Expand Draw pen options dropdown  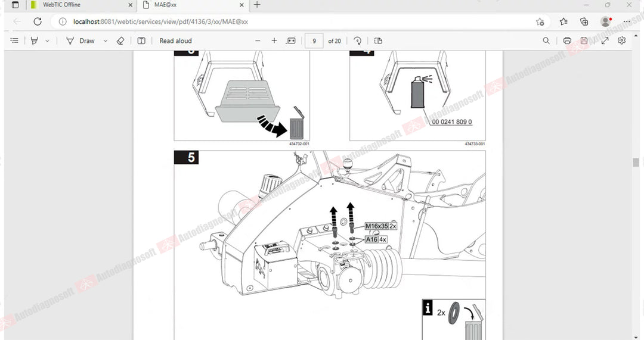(105, 40)
